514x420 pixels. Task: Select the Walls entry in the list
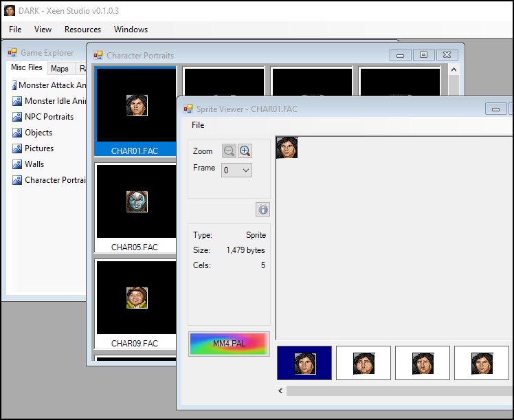(x=34, y=164)
